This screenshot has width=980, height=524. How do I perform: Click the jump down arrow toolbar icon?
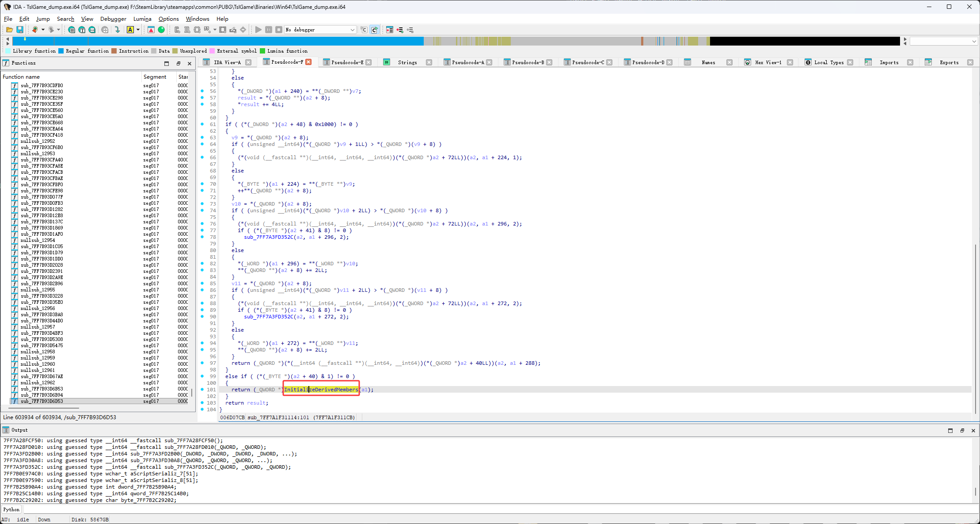click(117, 30)
